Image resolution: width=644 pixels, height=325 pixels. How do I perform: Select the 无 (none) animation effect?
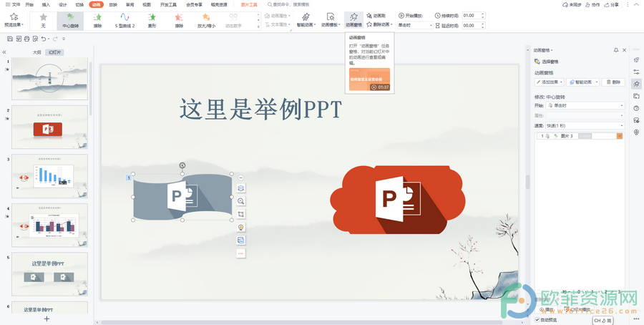[x=43, y=21]
